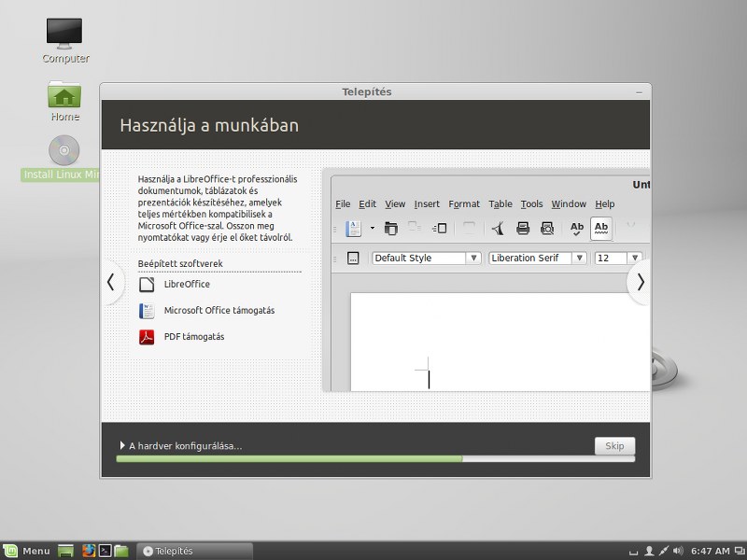Open the Mint Menu
This screenshot has width=747, height=560.
27,551
